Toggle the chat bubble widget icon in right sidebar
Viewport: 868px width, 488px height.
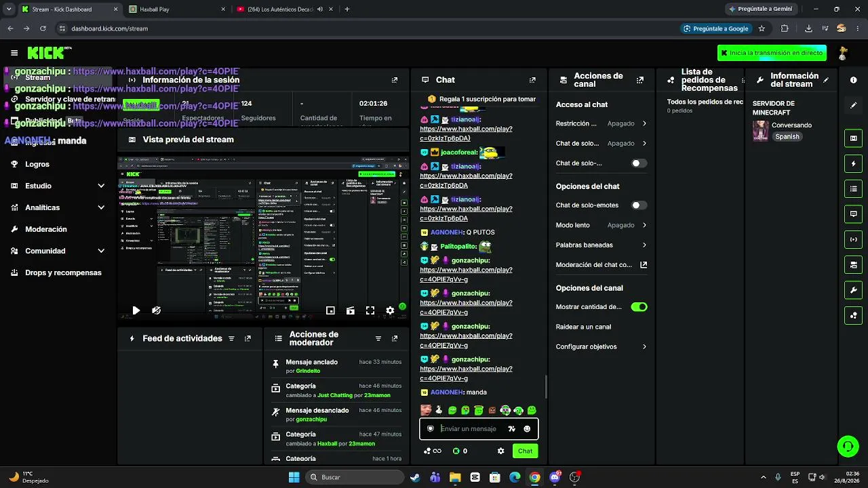tap(853, 213)
